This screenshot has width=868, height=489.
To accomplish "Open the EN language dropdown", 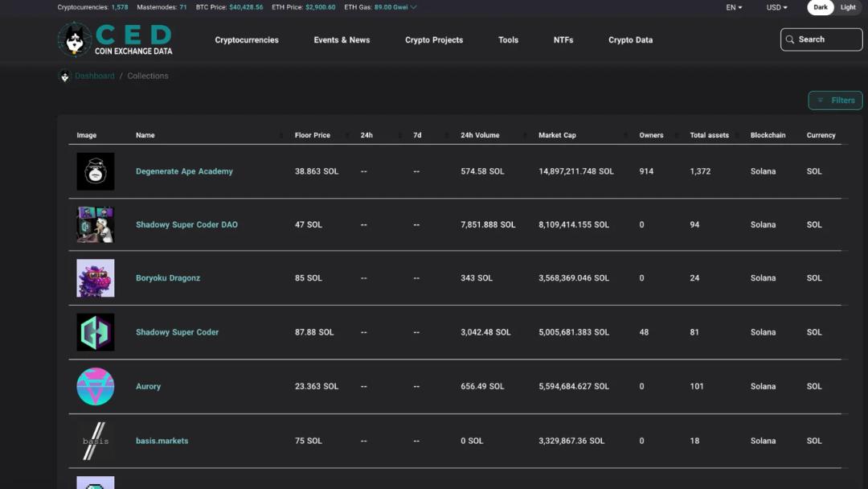I will 734,7.
